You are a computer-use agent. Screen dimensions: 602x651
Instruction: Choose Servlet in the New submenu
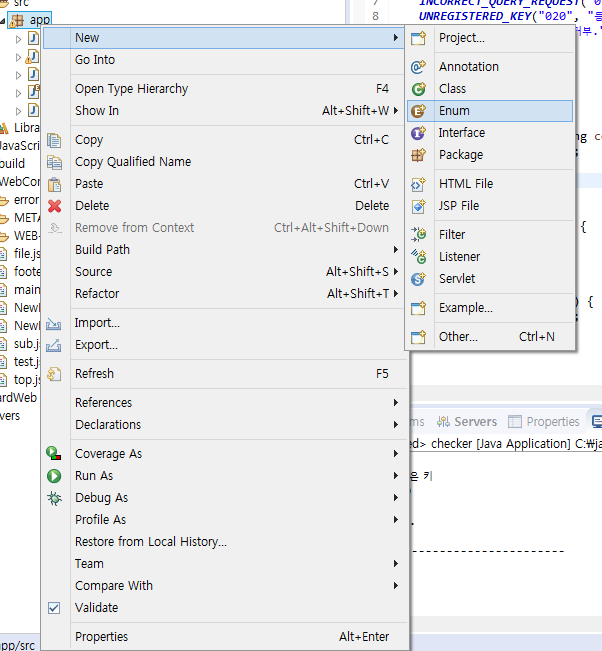490,279
